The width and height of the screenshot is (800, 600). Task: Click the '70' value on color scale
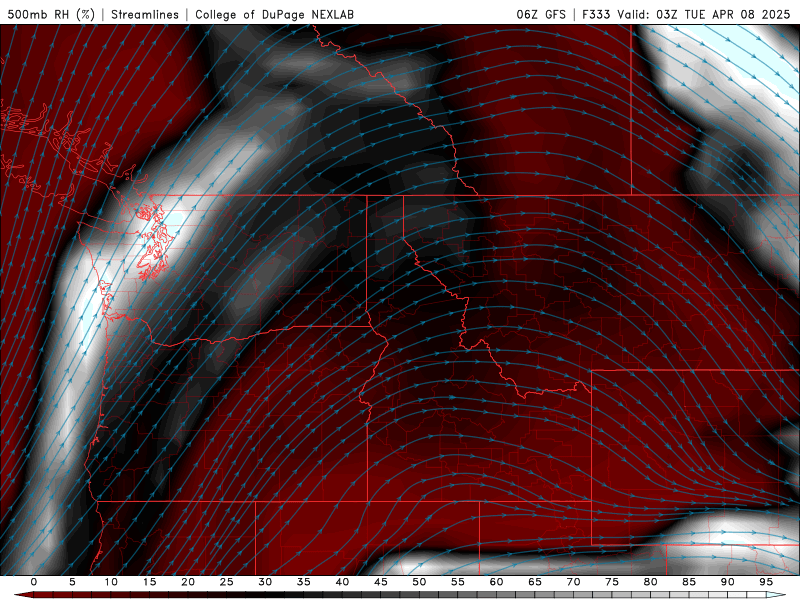tap(573, 582)
